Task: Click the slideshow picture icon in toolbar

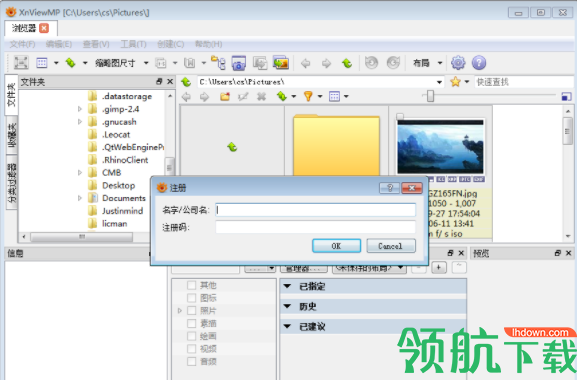Action: click(281, 63)
